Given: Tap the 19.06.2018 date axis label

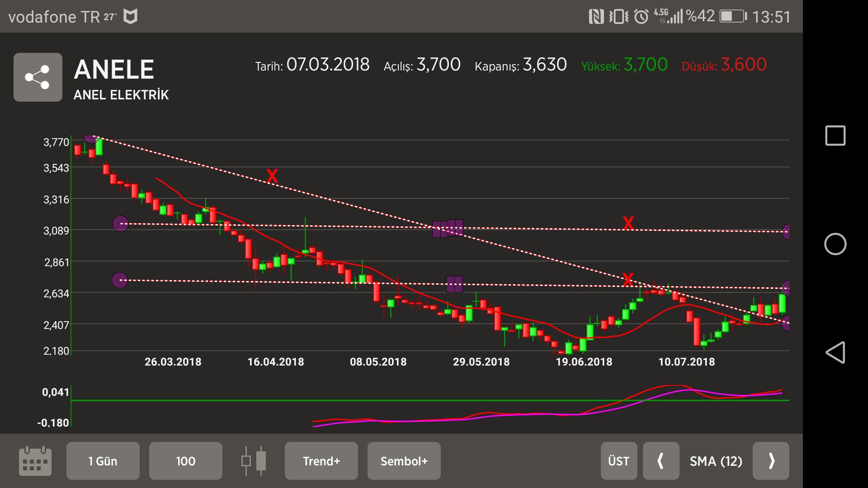Looking at the screenshot, I should [x=584, y=362].
